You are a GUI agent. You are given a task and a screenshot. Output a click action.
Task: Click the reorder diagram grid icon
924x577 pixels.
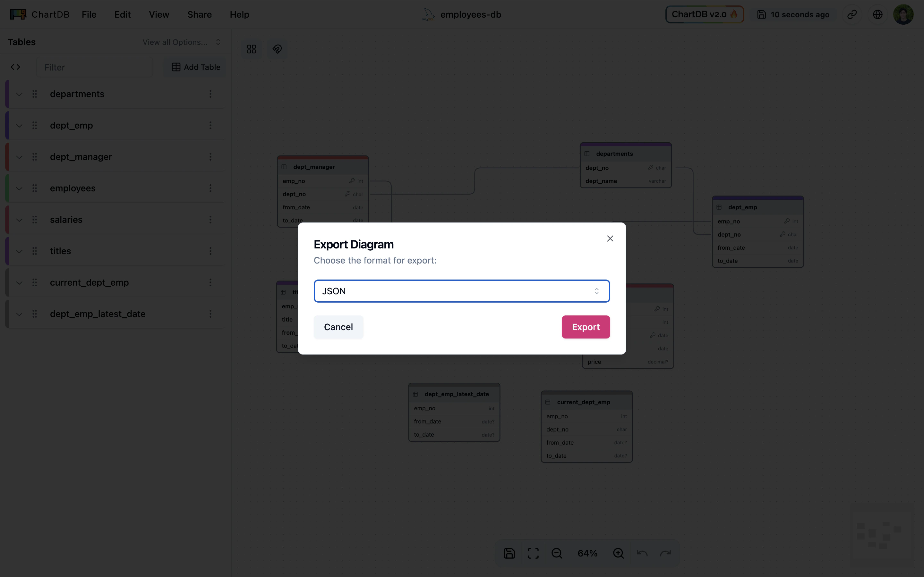coord(251,49)
